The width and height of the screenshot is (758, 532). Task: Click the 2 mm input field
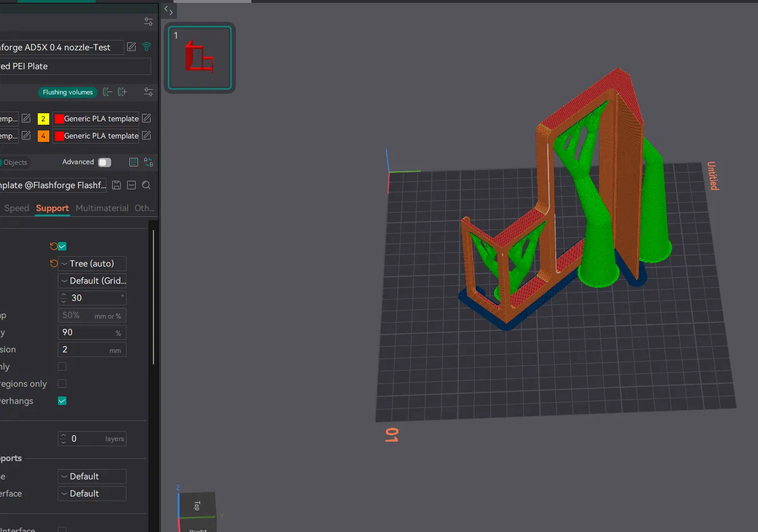[x=92, y=350]
